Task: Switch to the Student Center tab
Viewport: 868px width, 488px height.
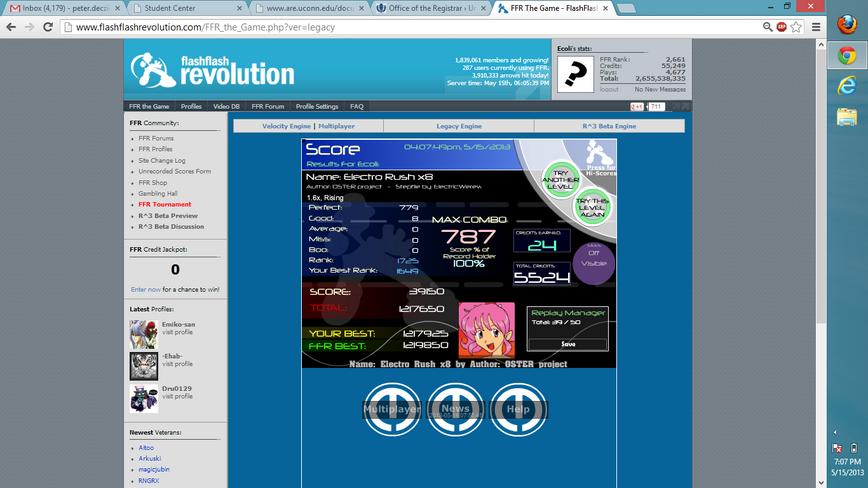Action: 187,8
